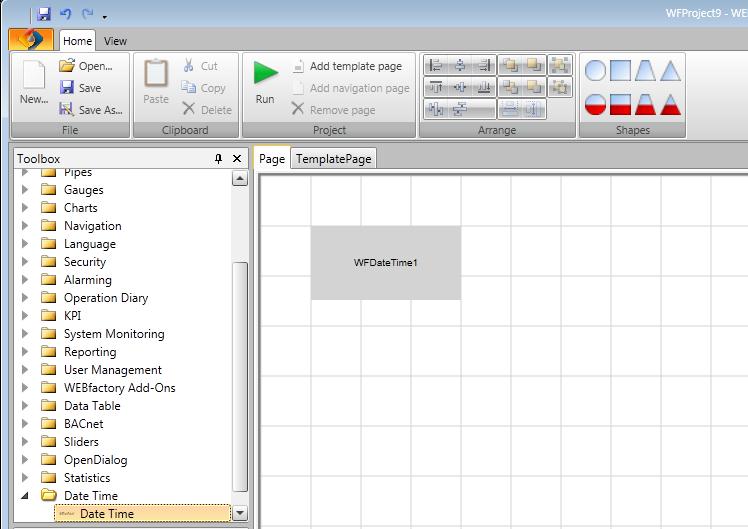Align selected objects to the top
This screenshot has width=748, height=529.
click(436, 87)
